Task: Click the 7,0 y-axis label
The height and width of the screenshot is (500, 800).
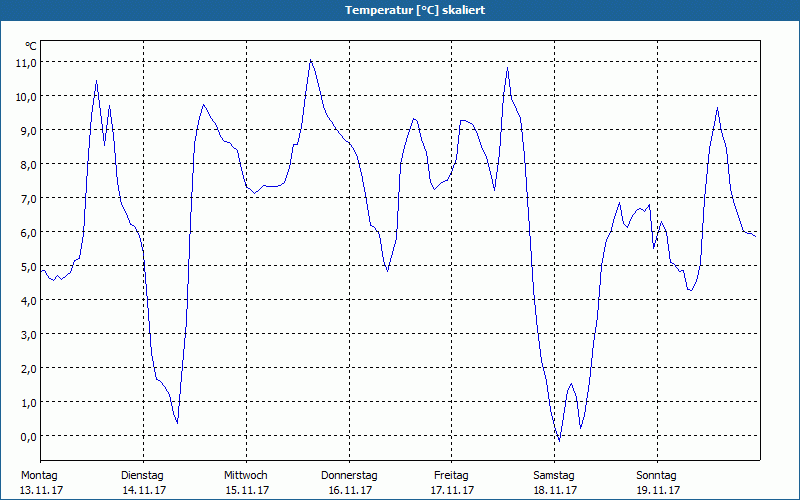Action: pyautogui.click(x=28, y=198)
